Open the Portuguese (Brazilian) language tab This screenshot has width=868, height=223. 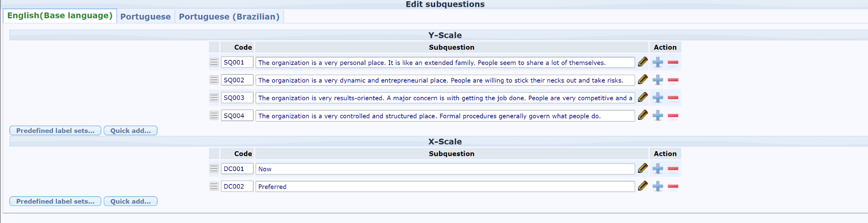click(x=229, y=17)
